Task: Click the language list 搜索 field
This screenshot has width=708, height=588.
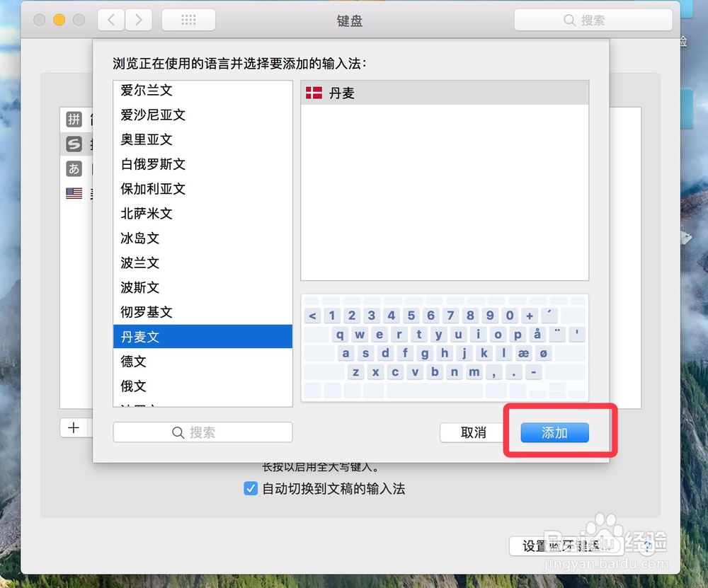Action: coord(202,432)
